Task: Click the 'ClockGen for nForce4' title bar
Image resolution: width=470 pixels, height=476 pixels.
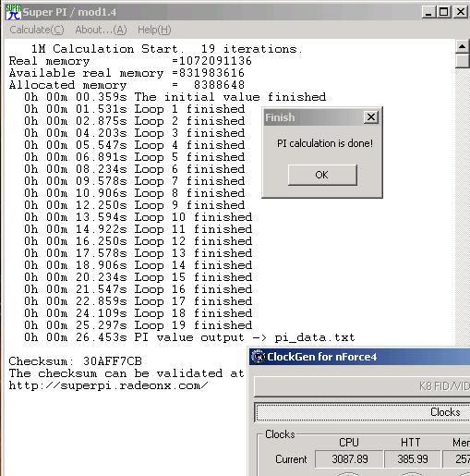Action: [359, 357]
